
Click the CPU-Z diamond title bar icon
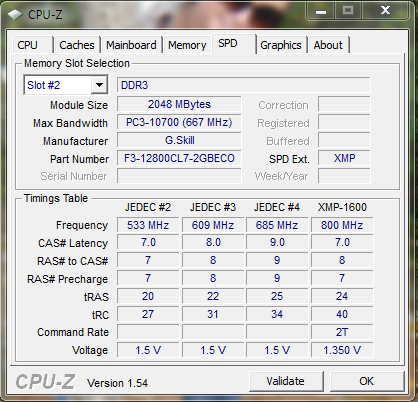tap(15, 15)
